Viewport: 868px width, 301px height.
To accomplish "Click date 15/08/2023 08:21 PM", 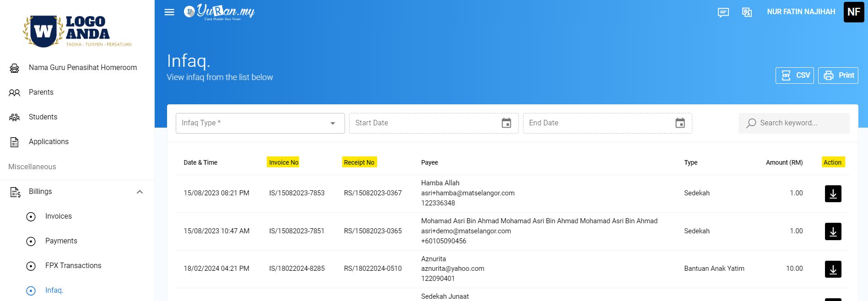I will [x=216, y=193].
